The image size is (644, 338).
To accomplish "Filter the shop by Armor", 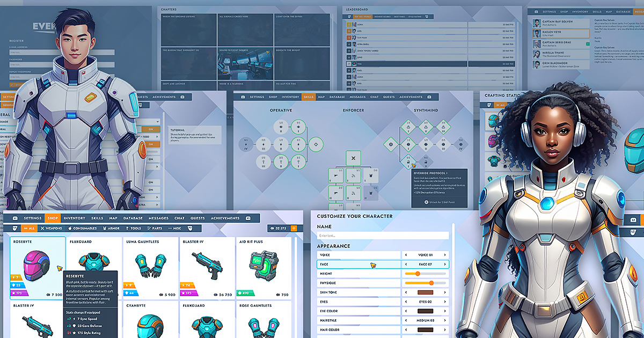I will (x=112, y=227).
